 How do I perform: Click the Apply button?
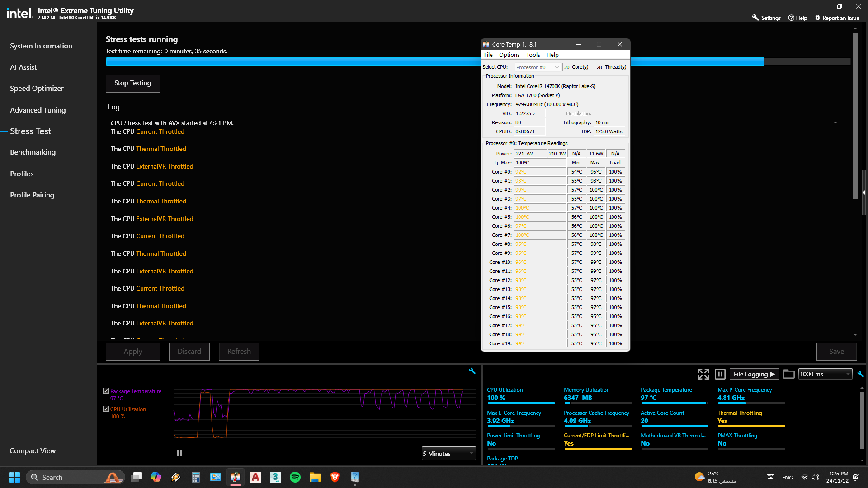click(133, 352)
